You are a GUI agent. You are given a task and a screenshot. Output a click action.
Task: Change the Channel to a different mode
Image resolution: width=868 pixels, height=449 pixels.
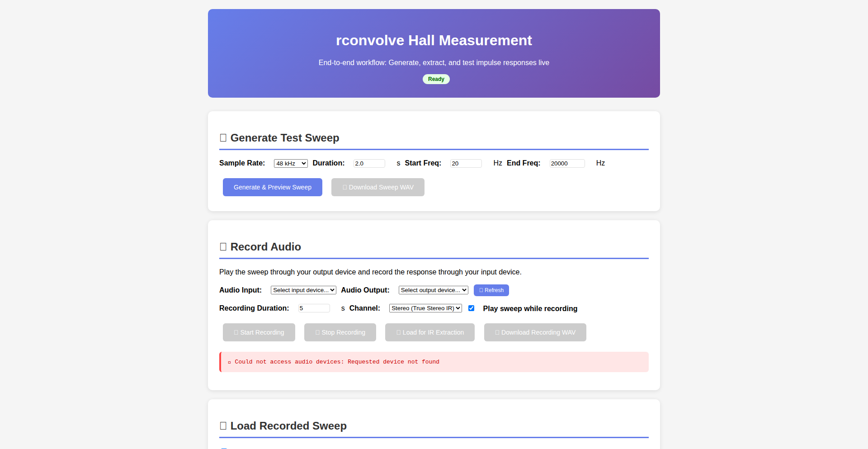425,308
